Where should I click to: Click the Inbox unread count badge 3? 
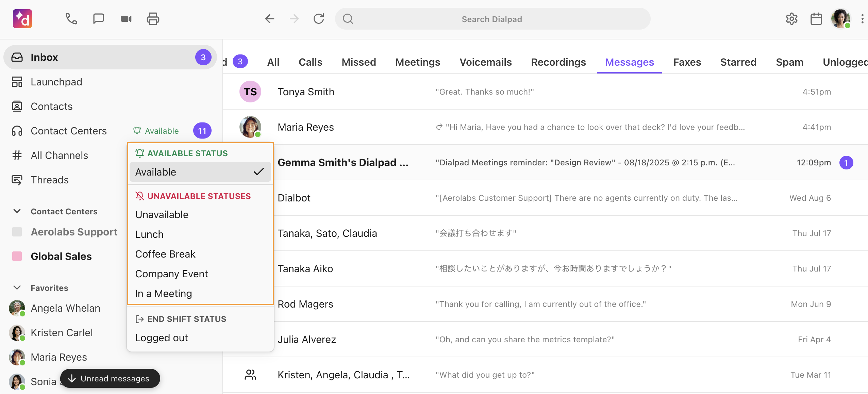click(x=203, y=57)
